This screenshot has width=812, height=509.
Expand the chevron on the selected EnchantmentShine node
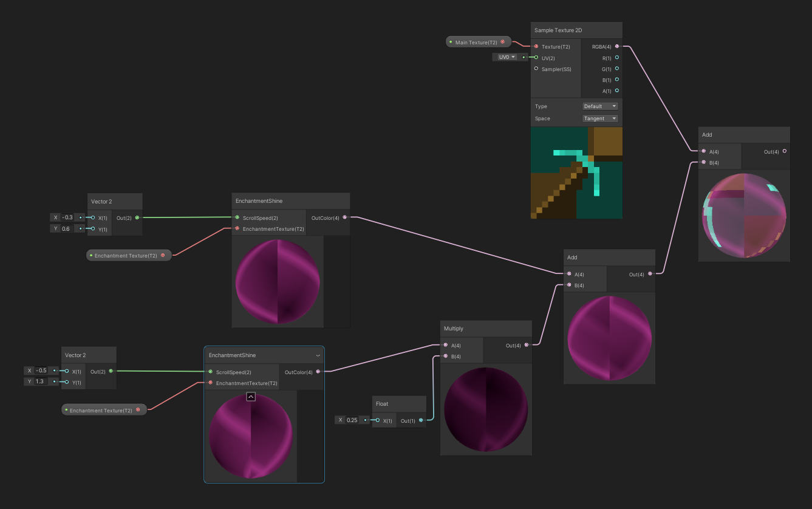click(x=318, y=355)
